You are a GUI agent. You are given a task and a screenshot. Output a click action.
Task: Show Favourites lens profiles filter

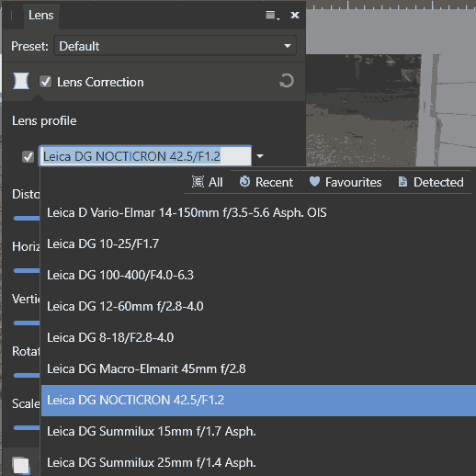point(346,182)
